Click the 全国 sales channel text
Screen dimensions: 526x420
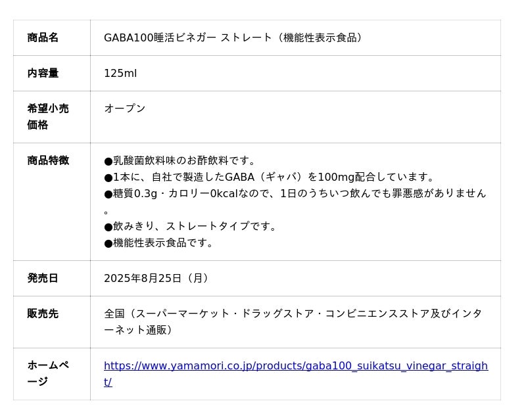[114, 314]
